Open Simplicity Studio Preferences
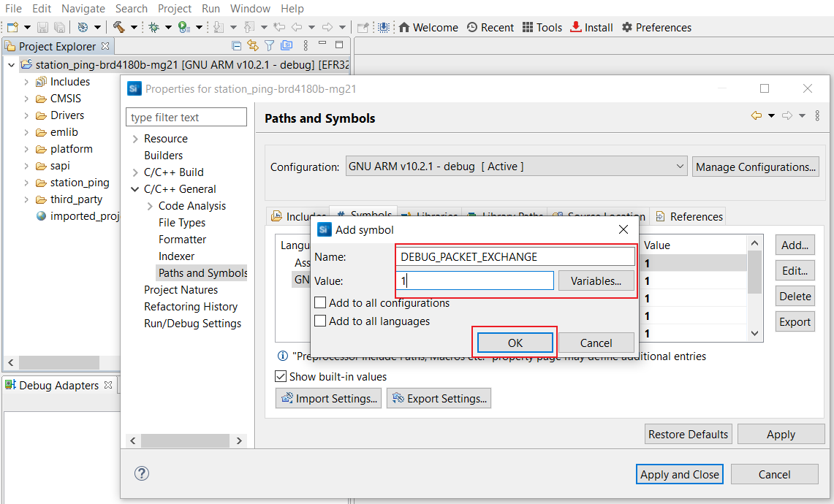 coord(656,27)
